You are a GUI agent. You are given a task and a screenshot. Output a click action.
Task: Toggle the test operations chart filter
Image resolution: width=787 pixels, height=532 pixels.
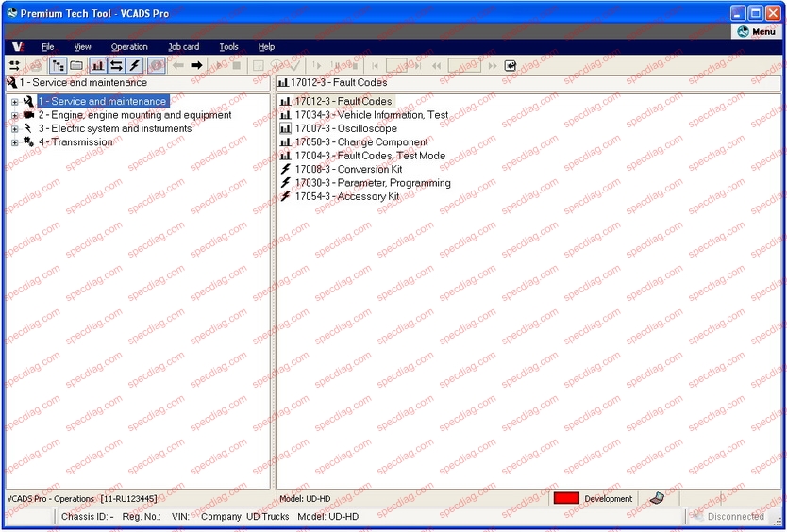(x=97, y=65)
